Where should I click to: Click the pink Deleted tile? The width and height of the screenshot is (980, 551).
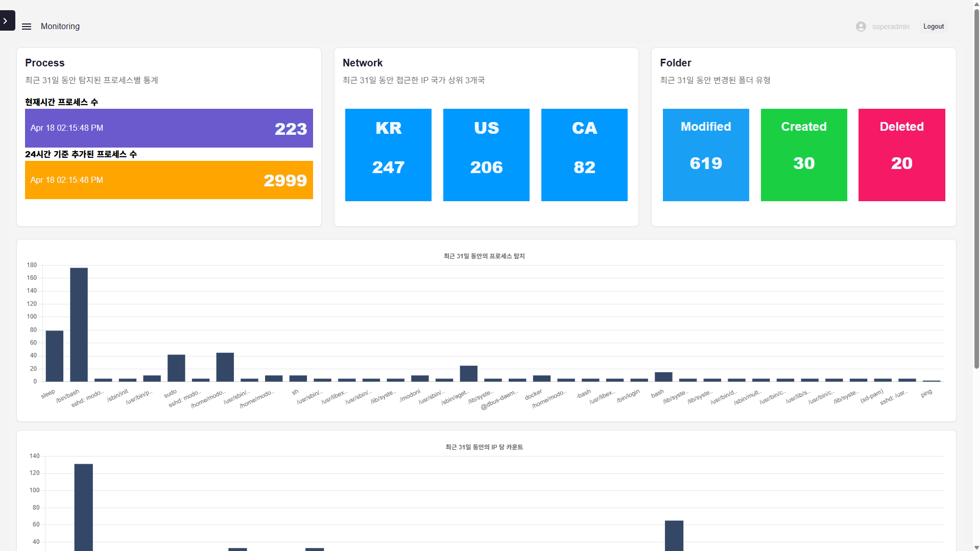(901, 155)
